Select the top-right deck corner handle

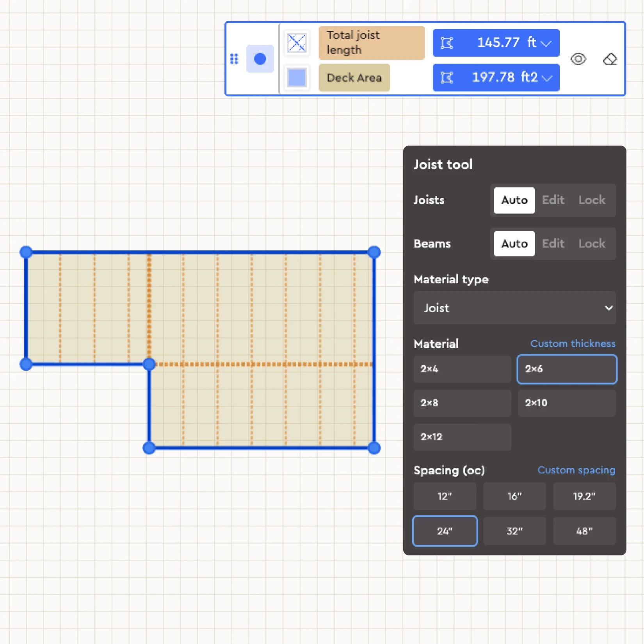click(x=374, y=252)
